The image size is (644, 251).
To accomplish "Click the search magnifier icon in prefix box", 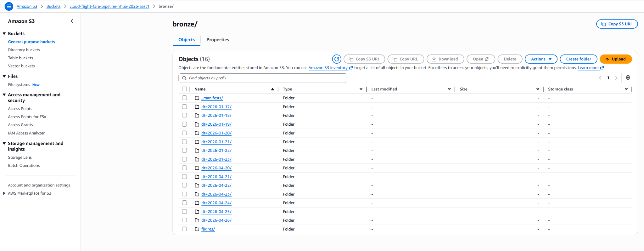I will pyautogui.click(x=184, y=78).
